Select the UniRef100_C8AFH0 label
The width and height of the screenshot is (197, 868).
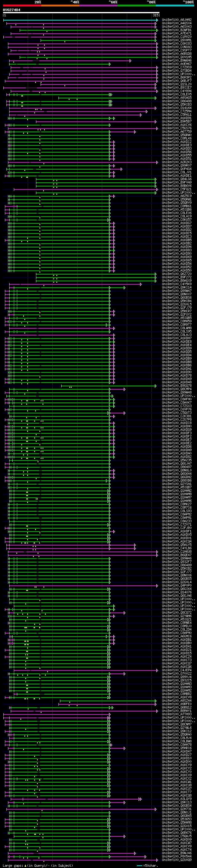tap(177, 399)
